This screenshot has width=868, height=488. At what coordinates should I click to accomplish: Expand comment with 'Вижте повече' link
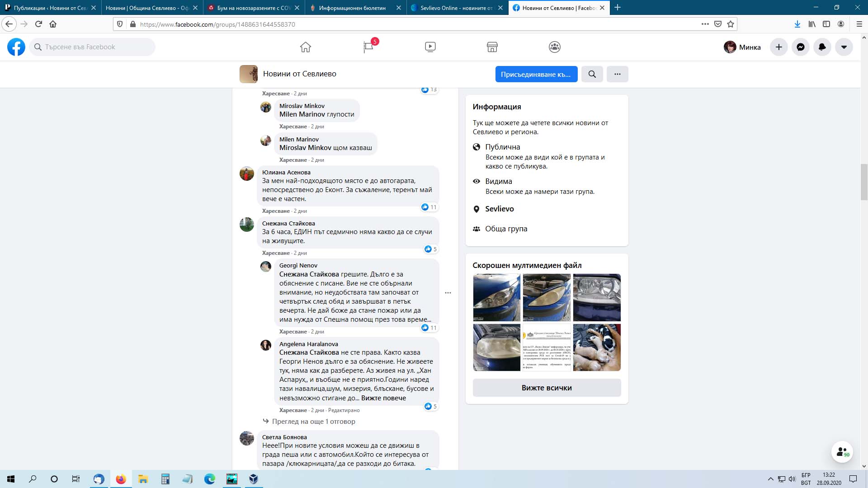pyautogui.click(x=383, y=398)
